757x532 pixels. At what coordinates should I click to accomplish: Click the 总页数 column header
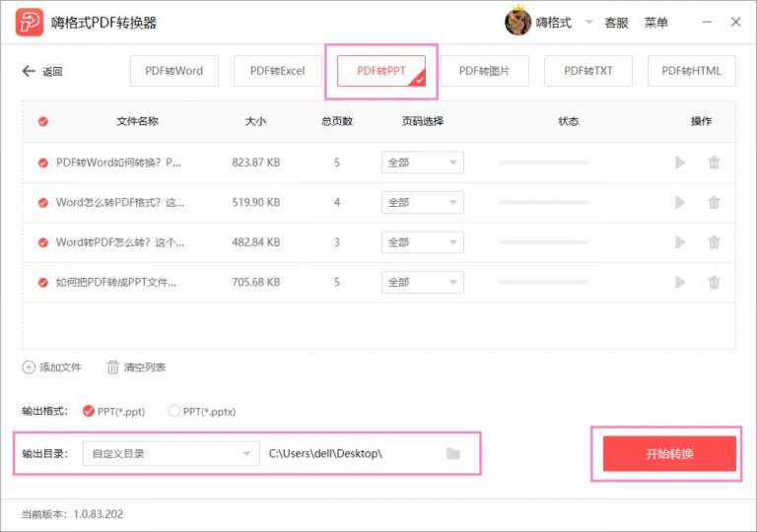tap(337, 121)
